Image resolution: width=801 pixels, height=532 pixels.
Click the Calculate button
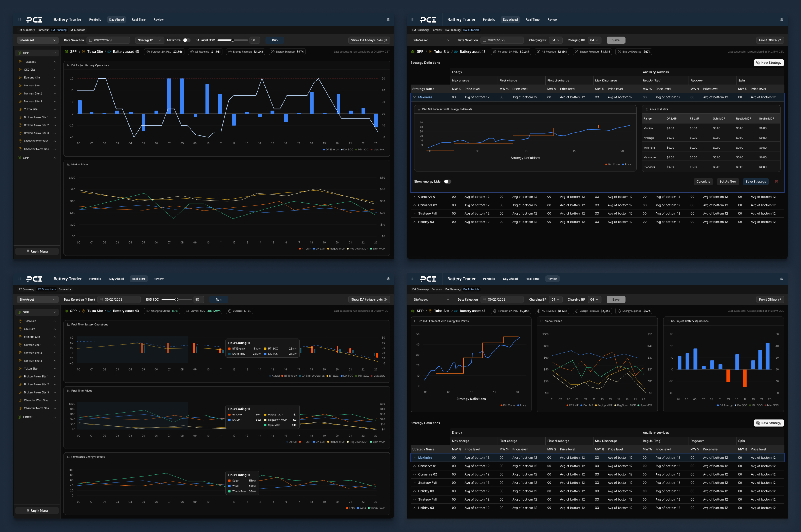[703, 182]
